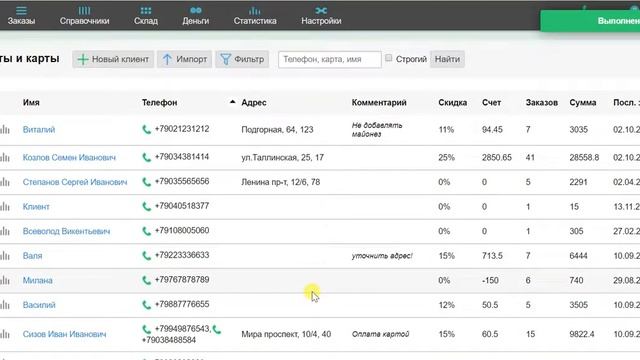Sort by the Имя column header
Screen dimensions: 640x360
pos(31,102)
